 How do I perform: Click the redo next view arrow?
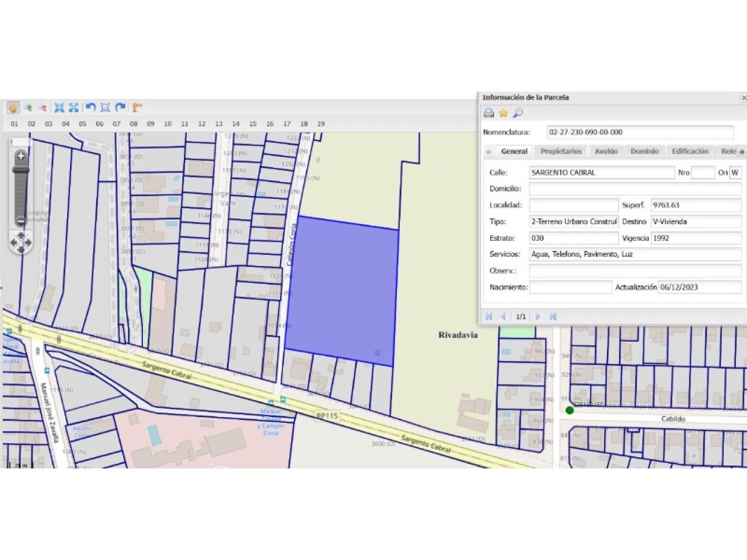(x=120, y=108)
